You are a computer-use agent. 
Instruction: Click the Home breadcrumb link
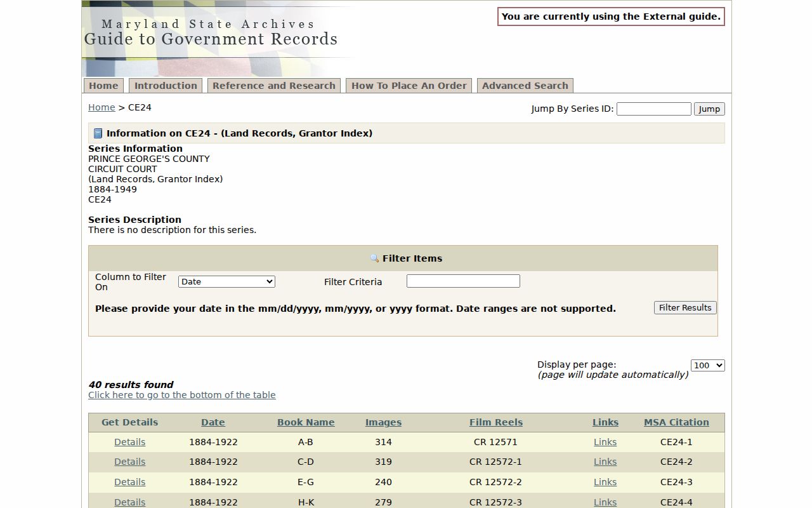(x=101, y=107)
